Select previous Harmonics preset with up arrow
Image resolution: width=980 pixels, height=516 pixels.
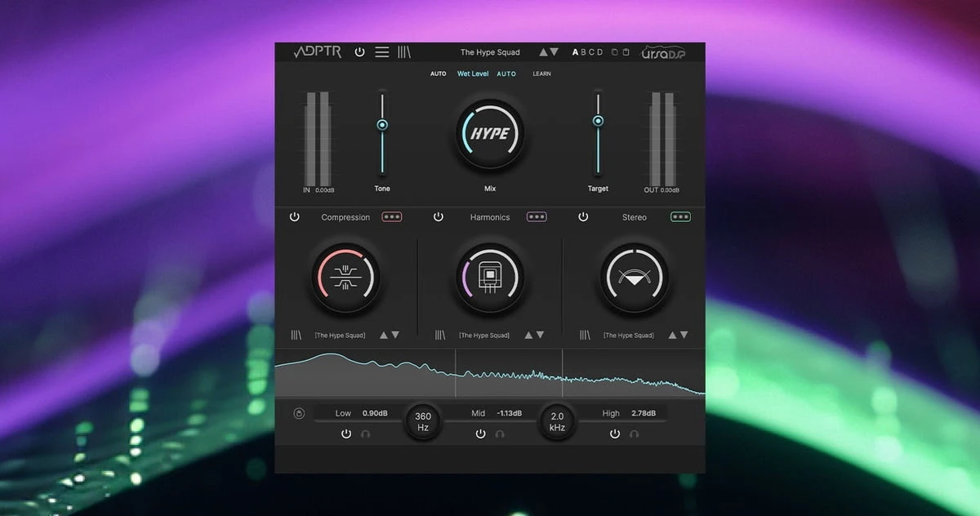[528, 335]
